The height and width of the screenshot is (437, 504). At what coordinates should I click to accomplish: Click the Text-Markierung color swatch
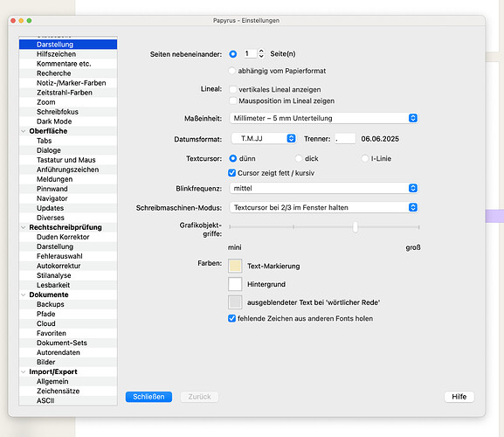pyautogui.click(x=235, y=266)
